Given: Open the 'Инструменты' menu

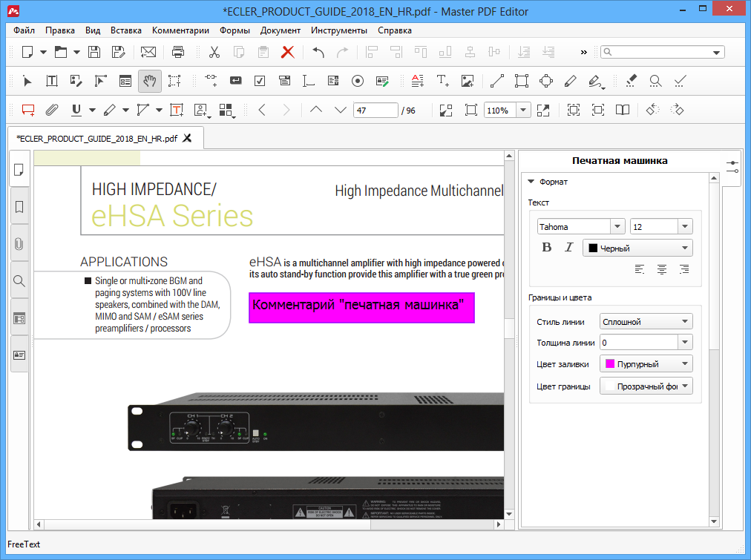Looking at the screenshot, I should pos(338,30).
